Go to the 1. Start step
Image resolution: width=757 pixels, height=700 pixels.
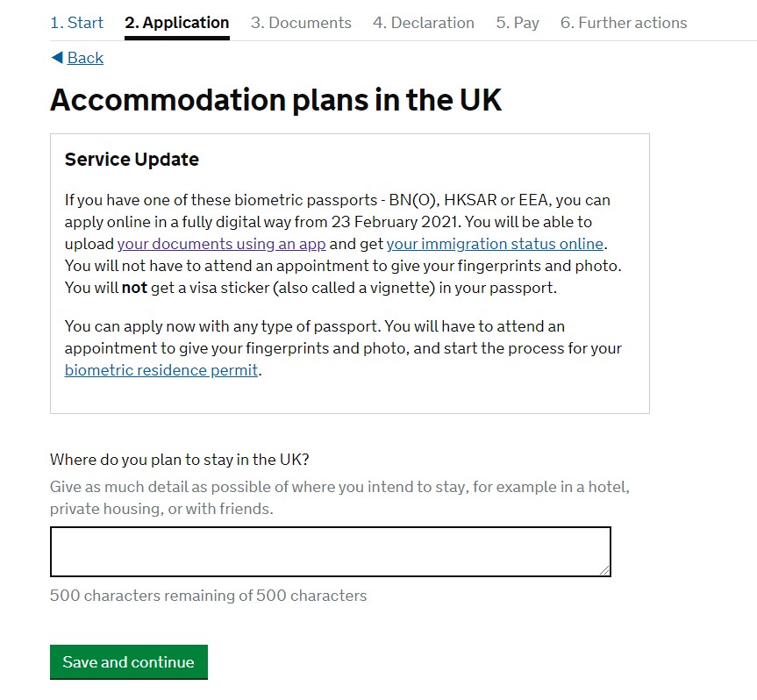pyautogui.click(x=76, y=23)
